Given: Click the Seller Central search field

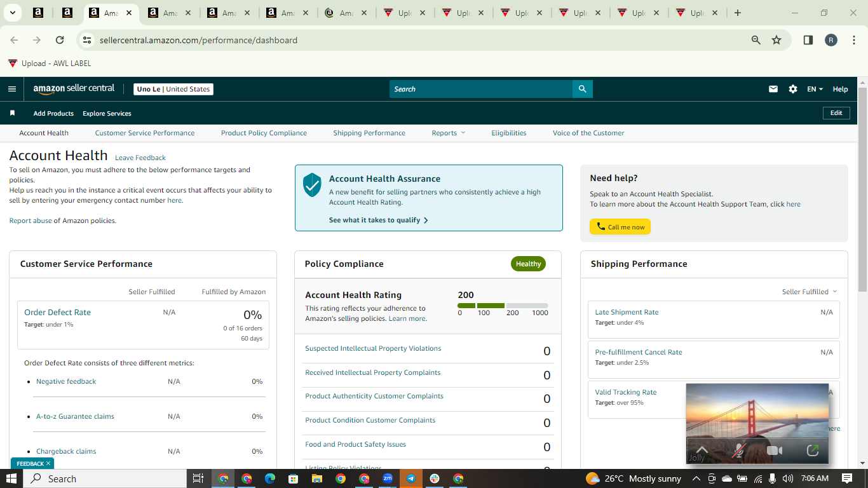Looking at the screenshot, I should pyautogui.click(x=481, y=89).
